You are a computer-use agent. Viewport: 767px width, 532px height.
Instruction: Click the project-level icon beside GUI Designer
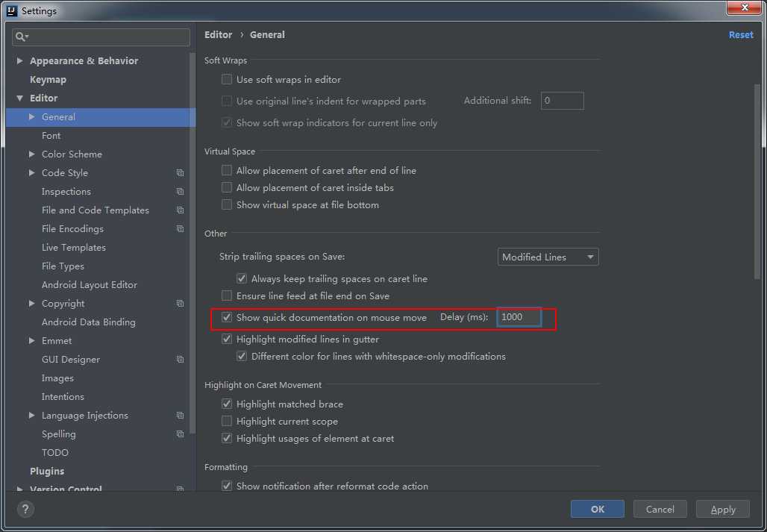[x=180, y=360]
